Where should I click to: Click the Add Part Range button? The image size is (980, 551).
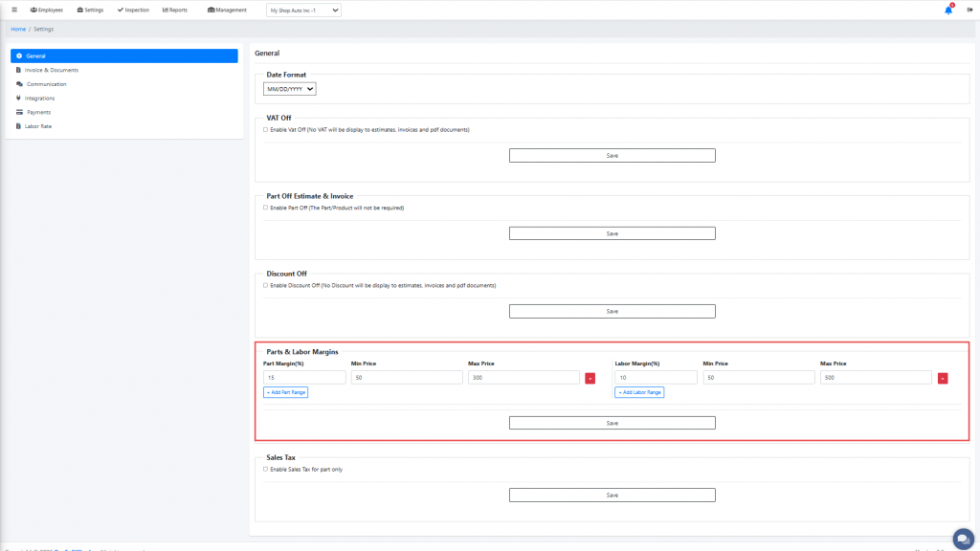coord(286,392)
